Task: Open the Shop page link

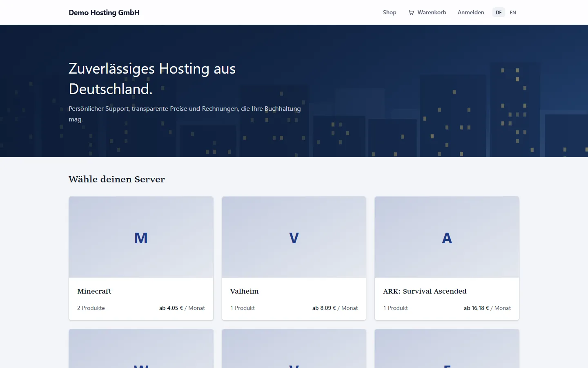Action: (390, 12)
